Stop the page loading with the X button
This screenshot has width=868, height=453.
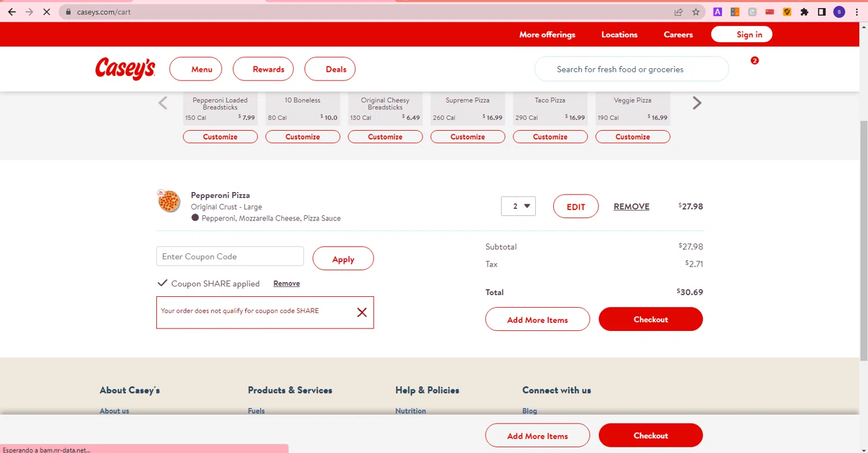46,12
